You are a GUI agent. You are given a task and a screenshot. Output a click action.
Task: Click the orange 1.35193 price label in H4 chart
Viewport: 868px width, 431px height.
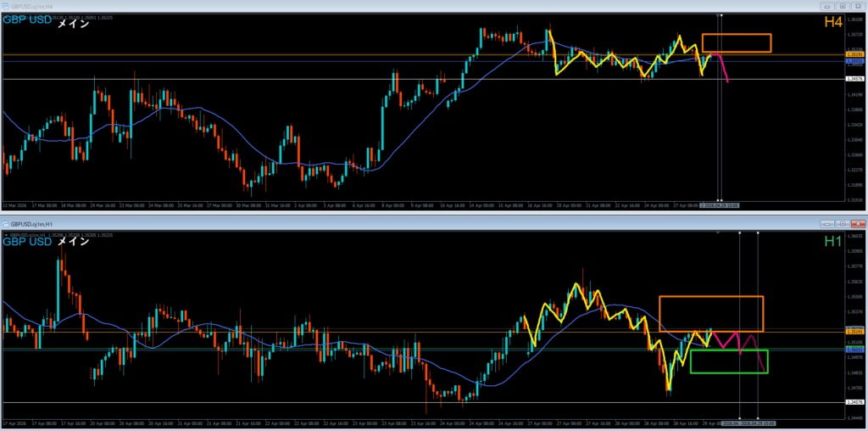point(854,55)
